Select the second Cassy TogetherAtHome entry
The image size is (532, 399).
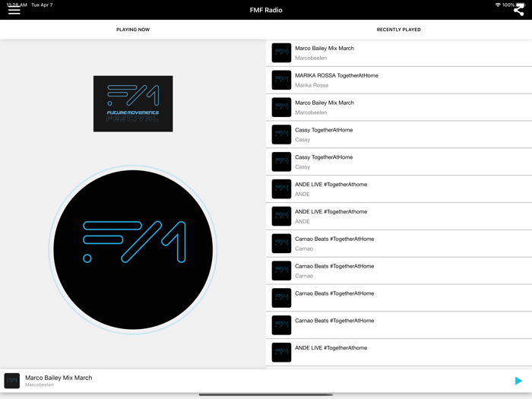pos(399,162)
